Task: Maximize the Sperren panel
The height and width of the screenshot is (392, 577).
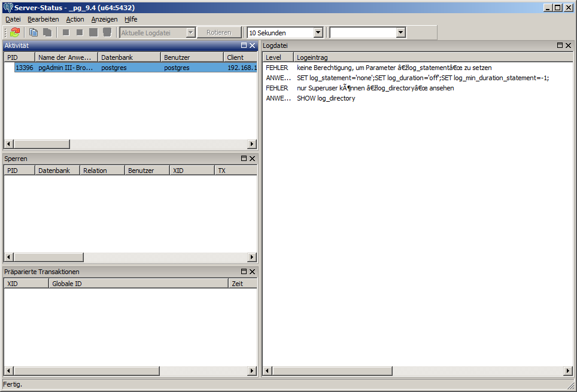Action: [244, 159]
